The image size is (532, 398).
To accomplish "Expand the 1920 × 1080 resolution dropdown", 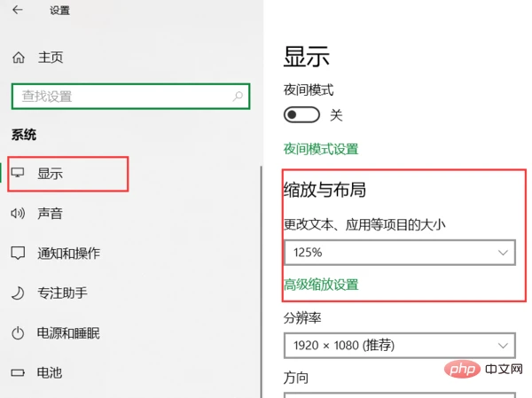I will pos(400,346).
